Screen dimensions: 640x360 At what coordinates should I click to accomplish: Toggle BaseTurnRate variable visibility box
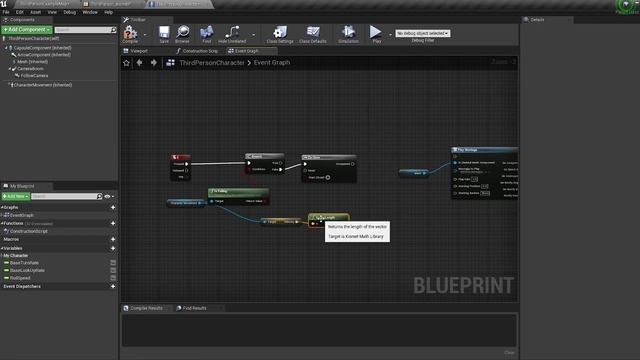click(113, 263)
